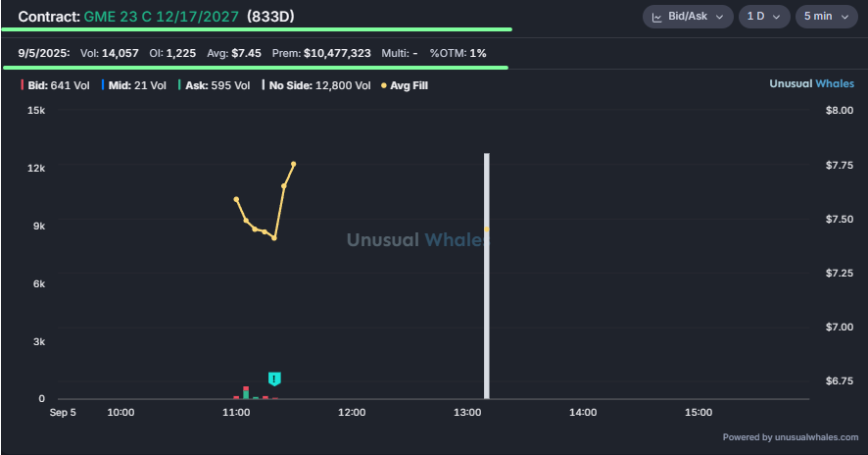
Task: Click the teal exclamation alert marker
Action: click(274, 379)
